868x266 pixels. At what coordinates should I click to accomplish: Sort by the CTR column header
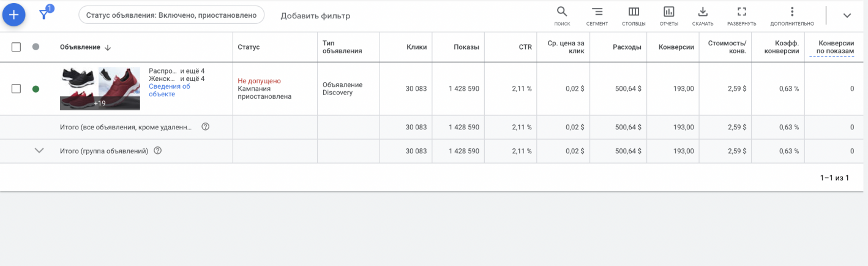[x=525, y=47]
